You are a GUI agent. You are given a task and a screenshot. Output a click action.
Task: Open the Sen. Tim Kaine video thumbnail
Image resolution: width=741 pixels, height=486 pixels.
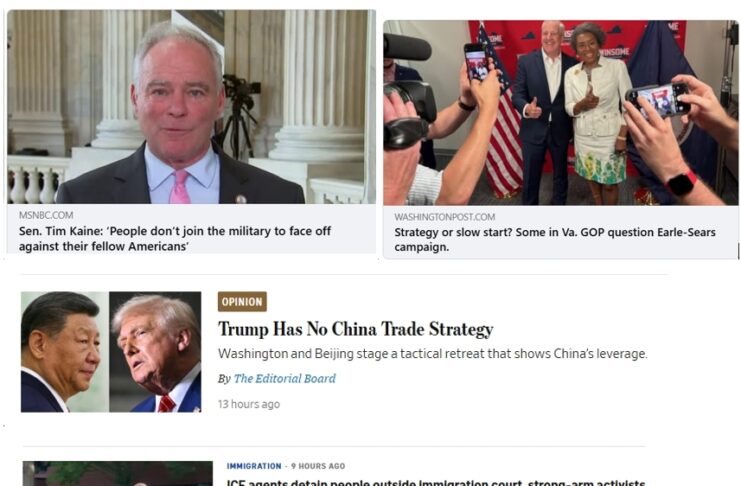(x=191, y=107)
